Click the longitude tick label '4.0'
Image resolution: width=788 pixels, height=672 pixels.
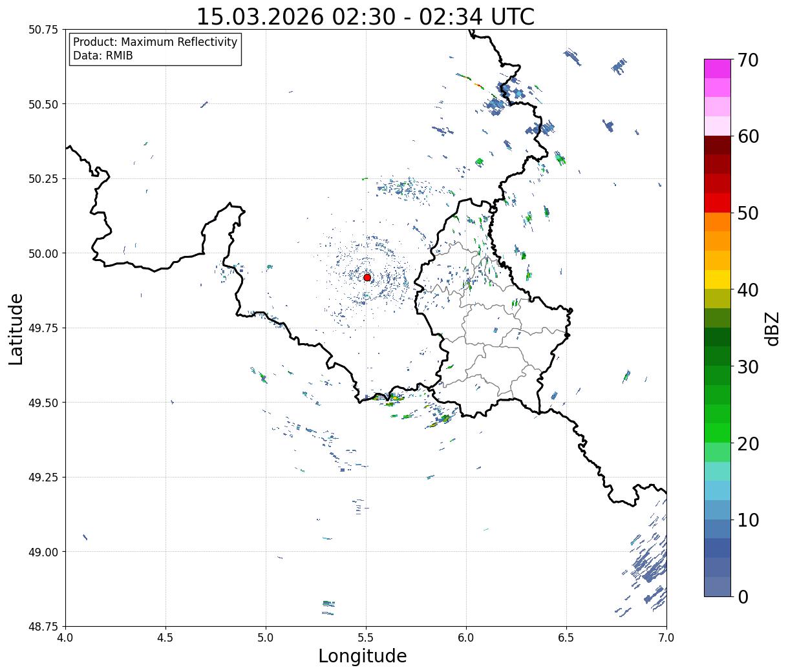[x=65, y=638]
